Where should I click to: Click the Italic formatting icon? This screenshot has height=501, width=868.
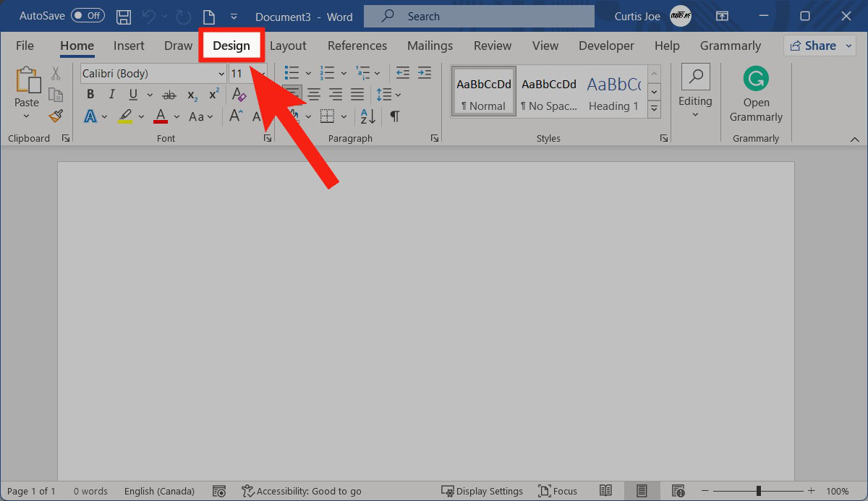111,95
